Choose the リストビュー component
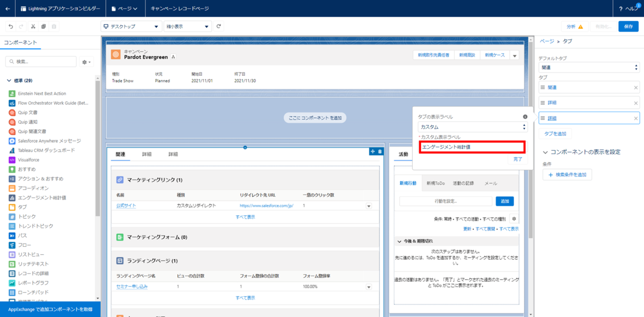Viewport: 644px width, 317px height. 27,254
